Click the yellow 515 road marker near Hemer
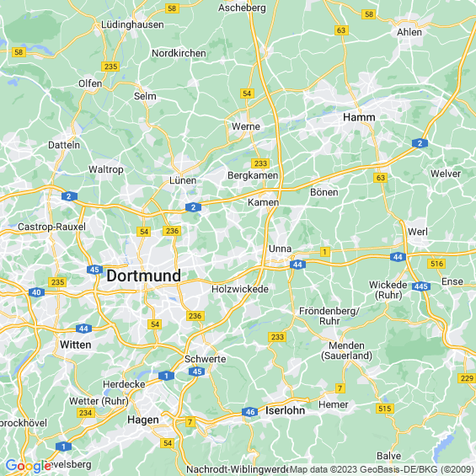476x476 pixels. coord(385,409)
